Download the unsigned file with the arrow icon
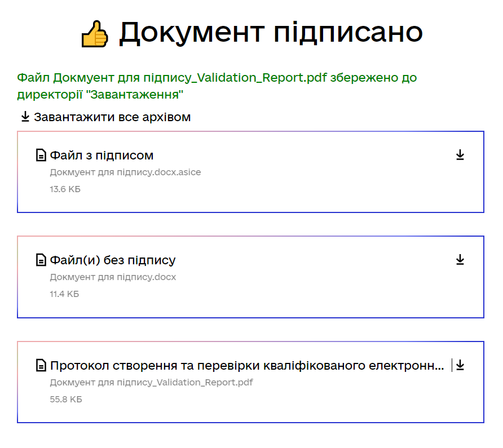Screen dimensions: 503x448 point(460,260)
